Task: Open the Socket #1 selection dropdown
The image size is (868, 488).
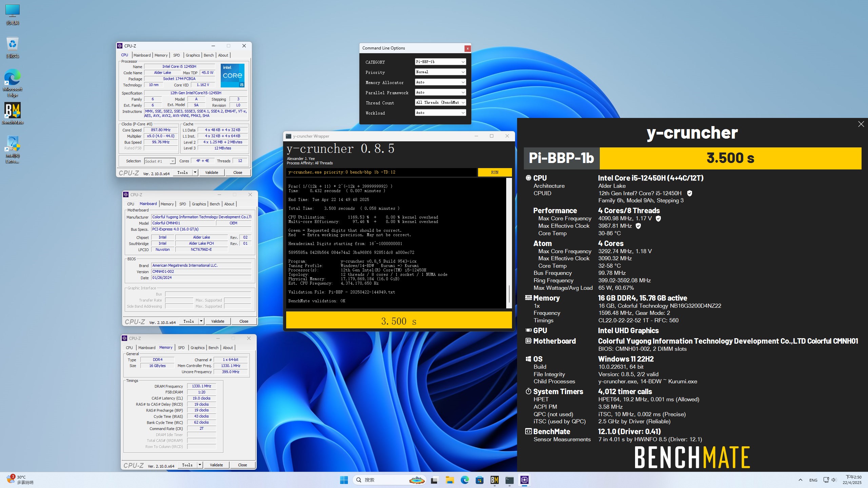Action: pyautogui.click(x=160, y=161)
